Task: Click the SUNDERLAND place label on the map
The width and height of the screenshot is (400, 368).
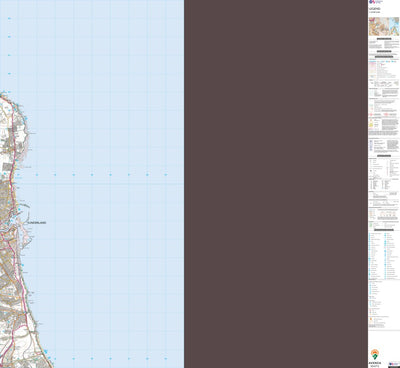Action: [37, 223]
